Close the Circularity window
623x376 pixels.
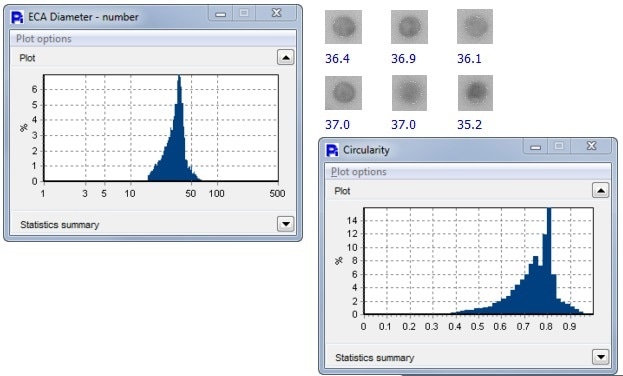(x=591, y=146)
